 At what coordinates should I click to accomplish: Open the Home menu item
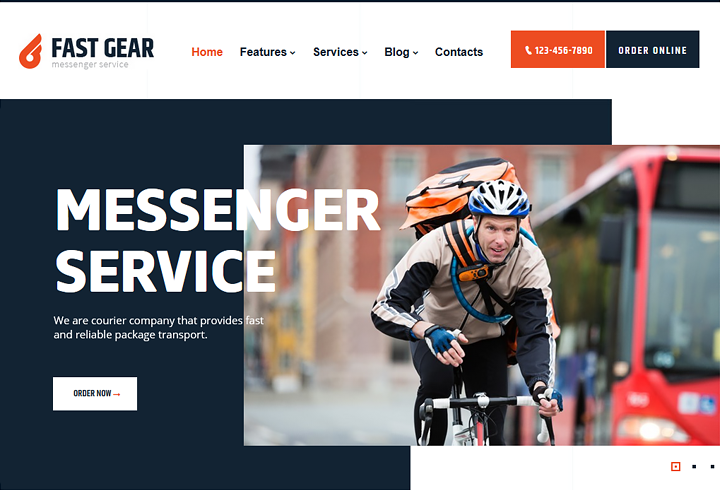click(x=207, y=52)
